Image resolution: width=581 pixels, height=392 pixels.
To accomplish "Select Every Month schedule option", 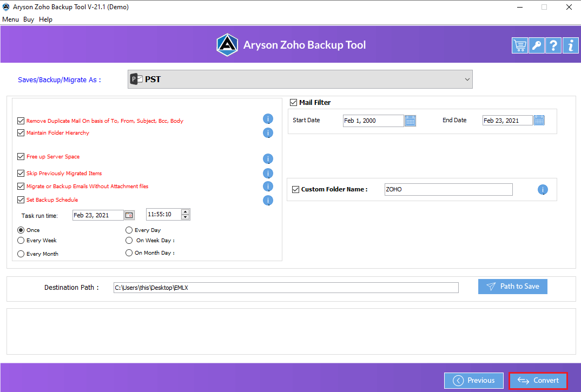I will click(x=21, y=254).
